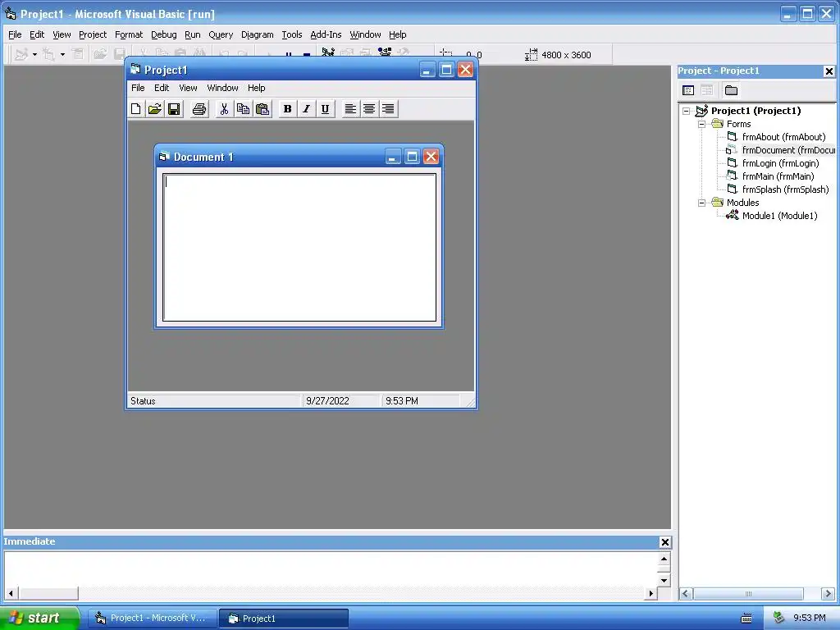Screen dimensions: 840x630
Task: Click the Forms folder label
Action: pyautogui.click(x=739, y=124)
